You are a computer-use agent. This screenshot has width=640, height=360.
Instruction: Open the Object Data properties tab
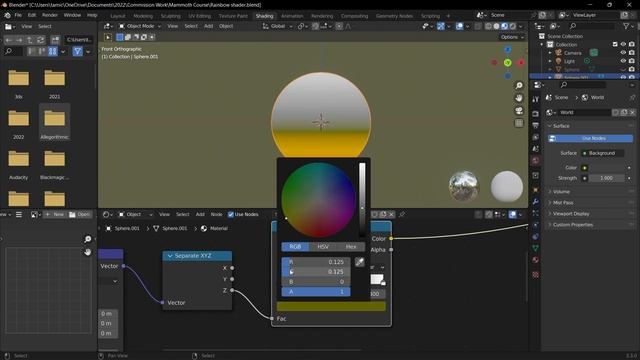tap(536, 248)
